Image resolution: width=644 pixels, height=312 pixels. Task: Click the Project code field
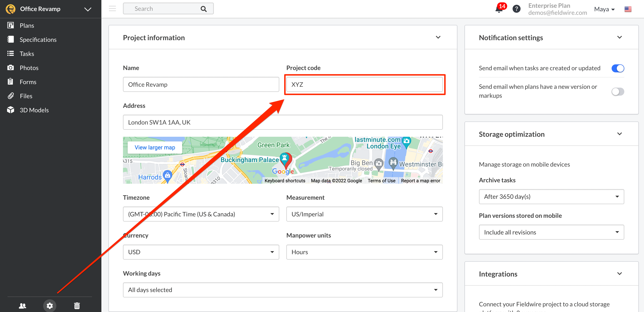364,84
